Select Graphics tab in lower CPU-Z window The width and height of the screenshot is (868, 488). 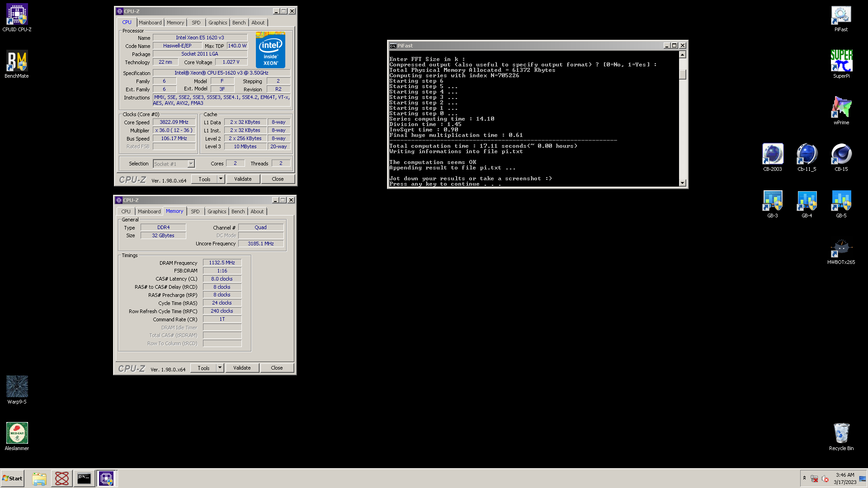point(217,211)
